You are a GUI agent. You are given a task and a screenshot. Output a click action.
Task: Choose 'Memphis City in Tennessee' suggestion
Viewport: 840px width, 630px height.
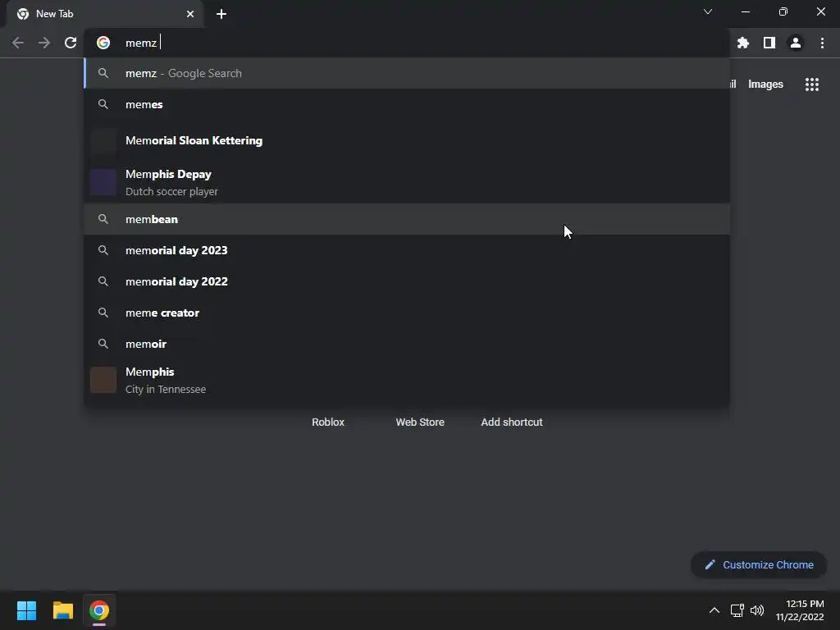click(x=407, y=380)
